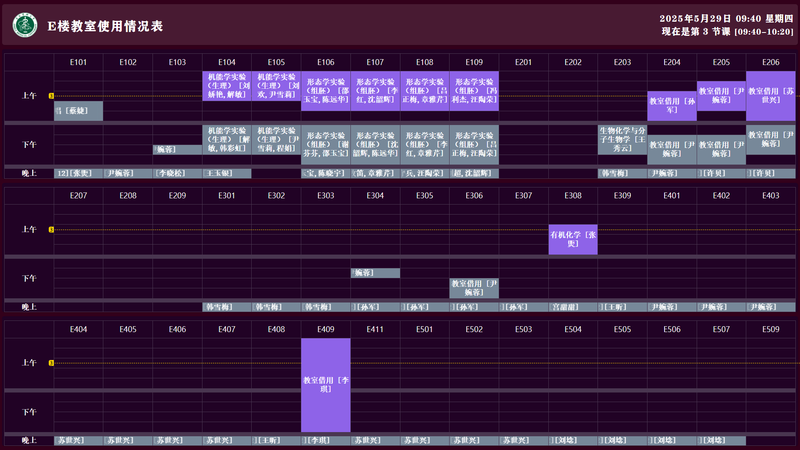Open E203 afternoon 生物化学与分子生物学 booking
The image size is (800, 450).
[622, 137]
